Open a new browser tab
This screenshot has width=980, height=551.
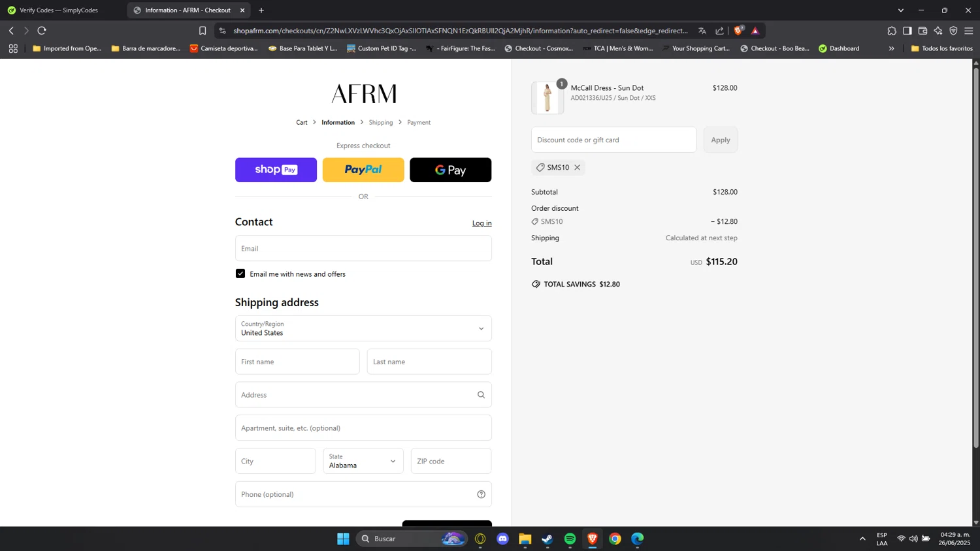coord(261,10)
